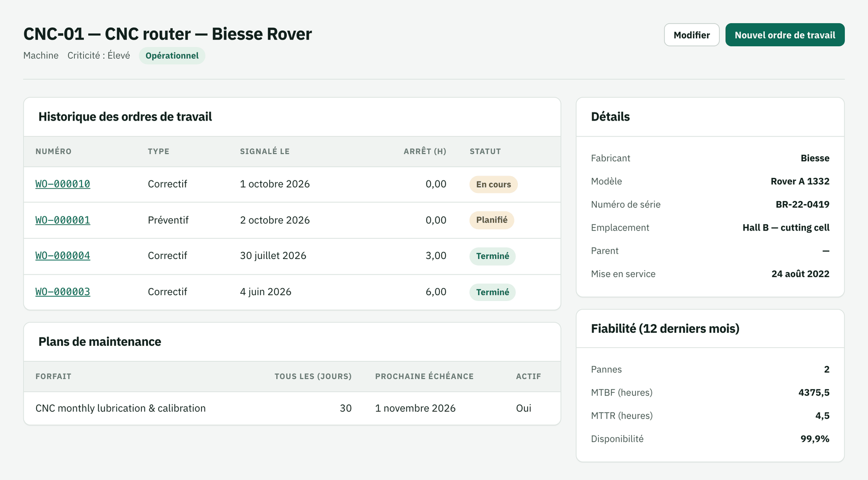Click CNC monthly lubrication & calibration plan
The image size is (868, 480).
121,408
